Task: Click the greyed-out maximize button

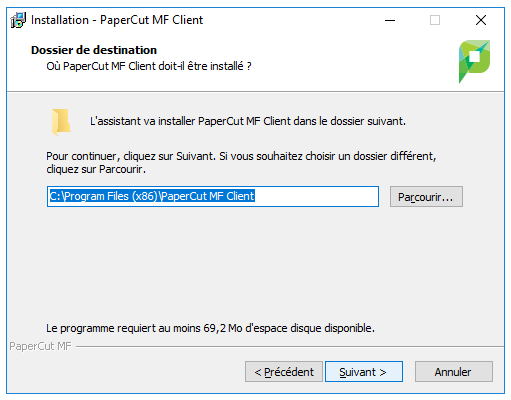Action: [435, 20]
